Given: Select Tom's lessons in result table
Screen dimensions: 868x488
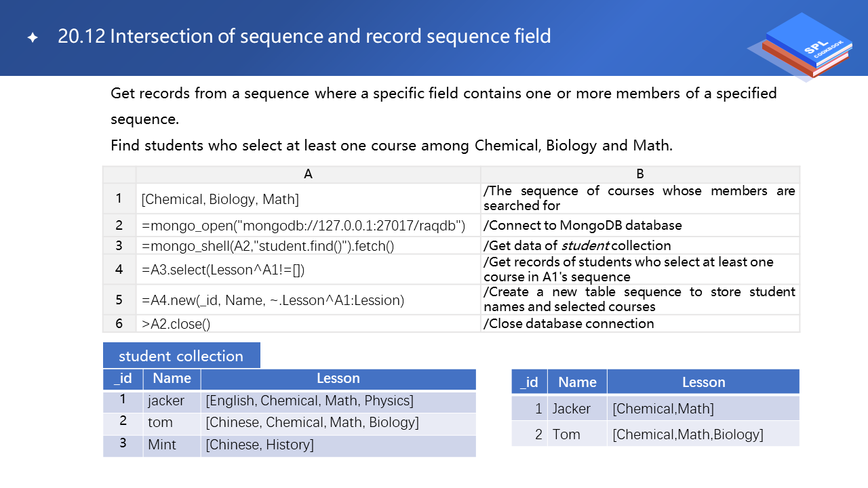Looking at the screenshot, I should click(688, 434).
